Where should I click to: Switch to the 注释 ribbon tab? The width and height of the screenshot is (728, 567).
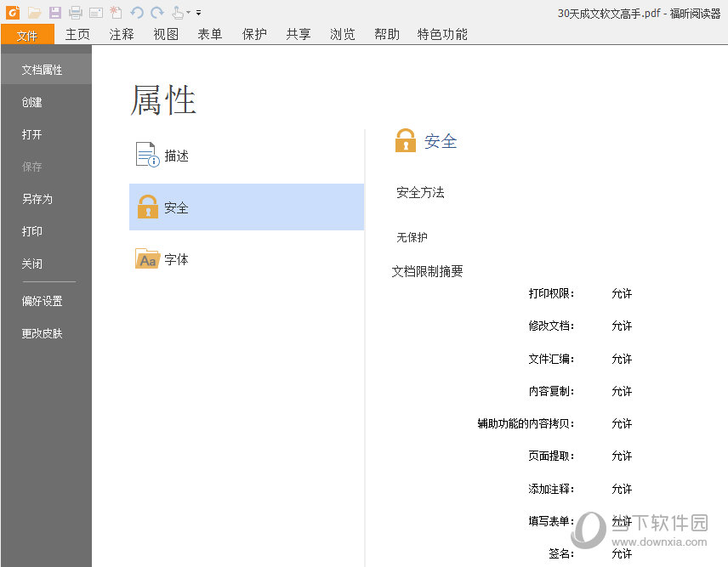(121, 35)
